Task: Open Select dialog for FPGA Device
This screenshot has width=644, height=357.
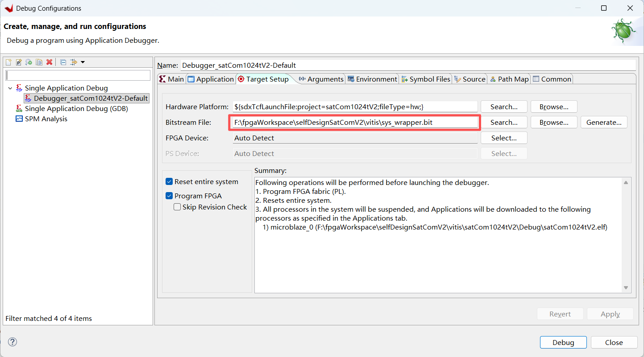Action: click(x=503, y=138)
